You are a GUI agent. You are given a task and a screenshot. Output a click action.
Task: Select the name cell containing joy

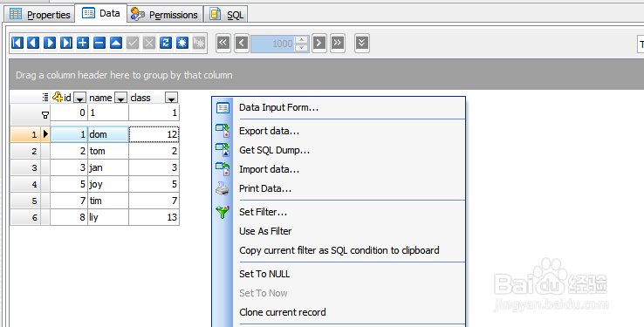tap(108, 184)
